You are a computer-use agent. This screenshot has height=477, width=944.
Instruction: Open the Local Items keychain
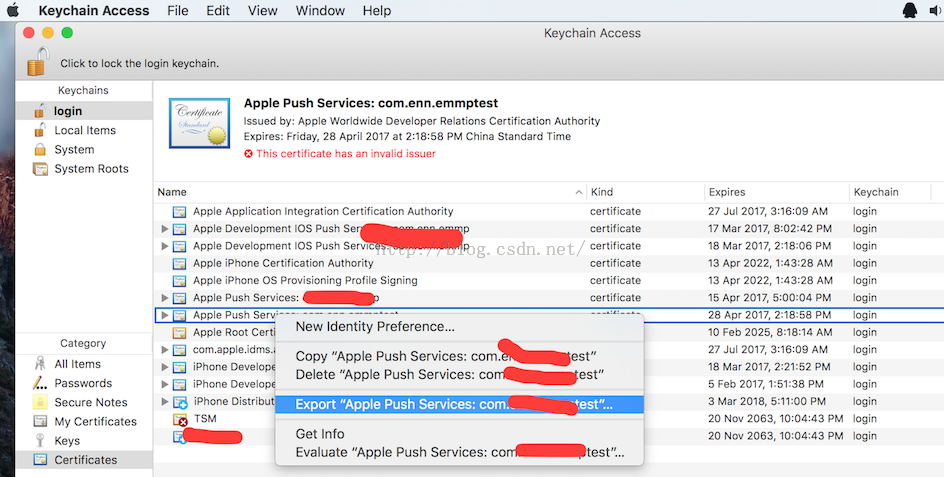[x=85, y=130]
